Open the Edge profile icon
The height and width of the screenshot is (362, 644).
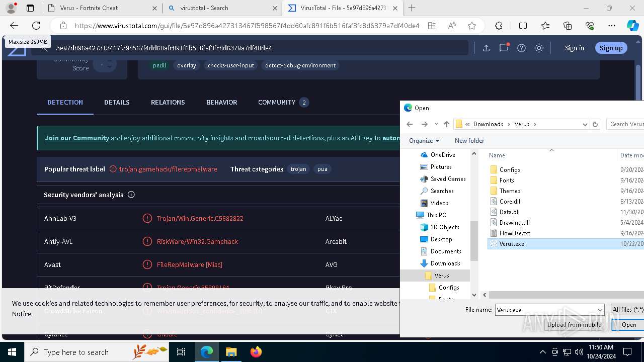pyautogui.click(x=11, y=8)
